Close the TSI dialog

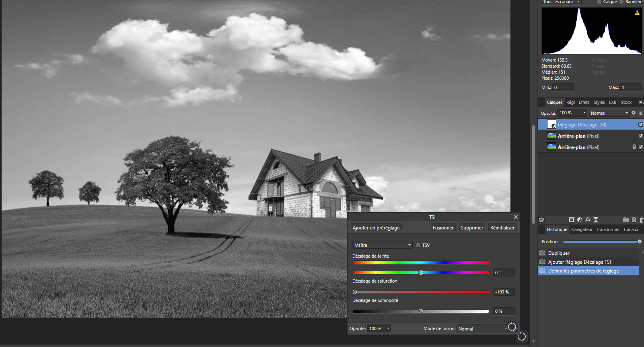[515, 217]
